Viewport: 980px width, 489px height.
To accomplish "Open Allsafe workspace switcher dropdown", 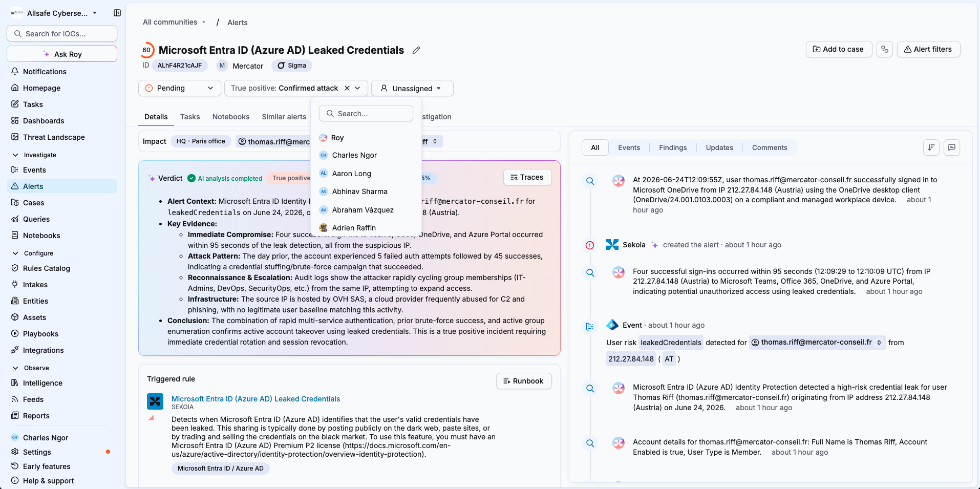I will tap(54, 13).
